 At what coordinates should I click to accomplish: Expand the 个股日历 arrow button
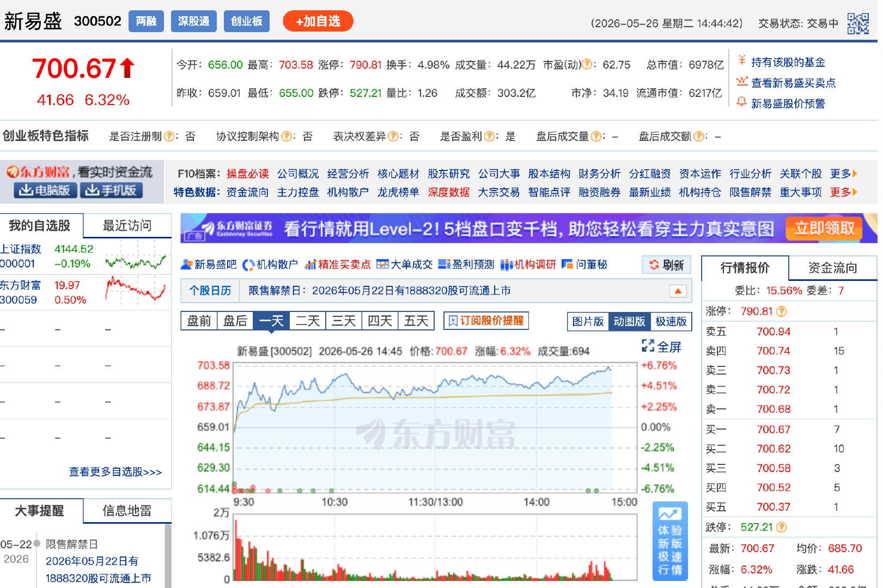click(678, 291)
